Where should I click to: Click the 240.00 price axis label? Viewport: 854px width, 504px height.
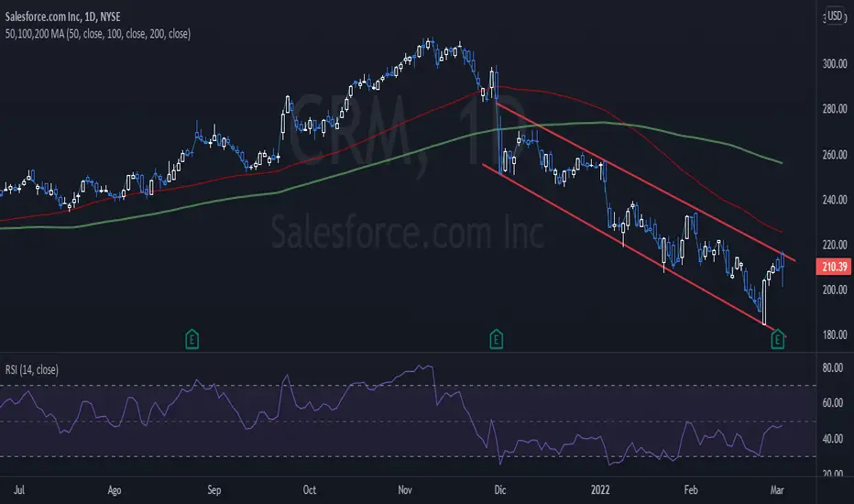[x=835, y=200]
